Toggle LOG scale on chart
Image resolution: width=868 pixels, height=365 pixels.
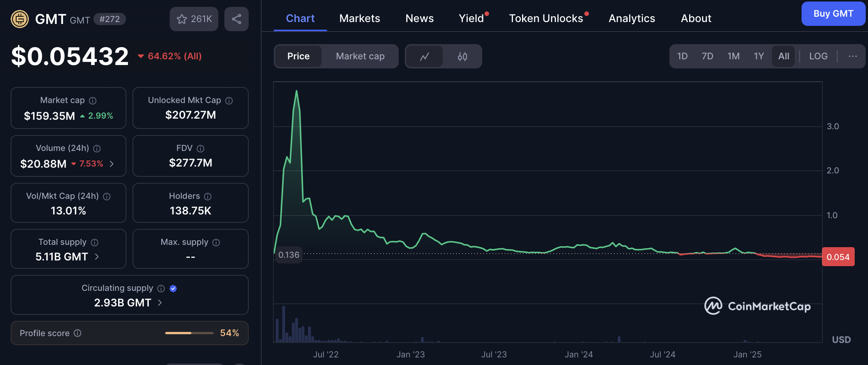click(x=818, y=56)
